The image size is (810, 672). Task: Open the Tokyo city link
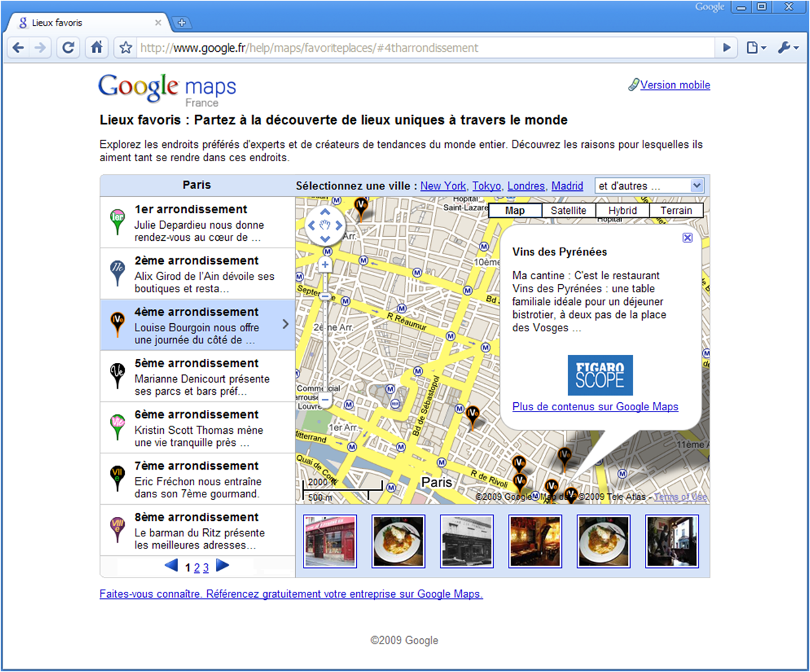click(x=486, y=186)
